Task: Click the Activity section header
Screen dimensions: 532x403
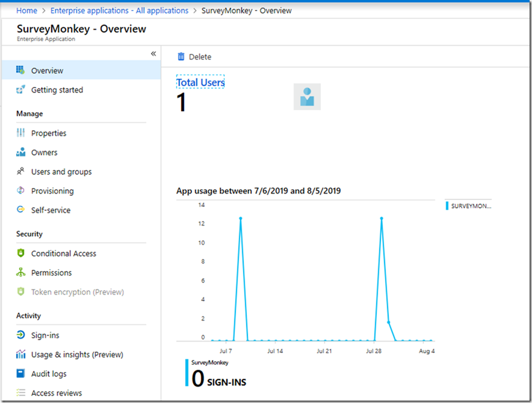Action: pyautogui.click(x=28, y=316)
